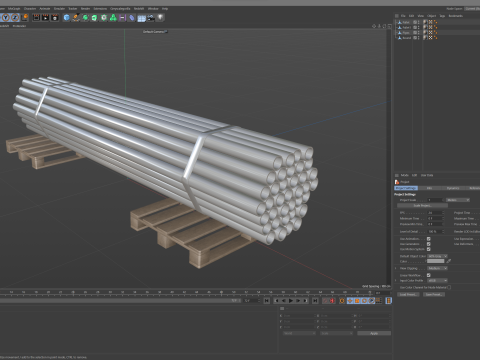
Task: Click the purple Linear Field icon
Action: click(122, 17)
